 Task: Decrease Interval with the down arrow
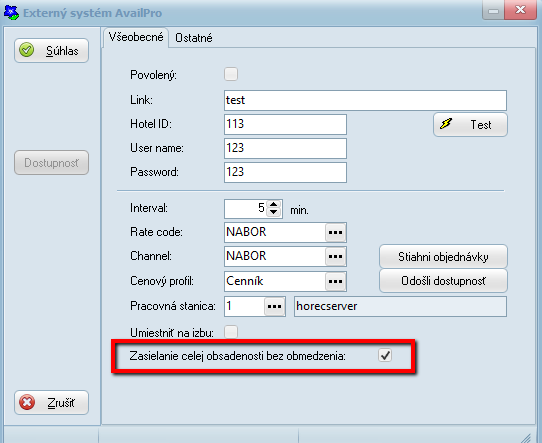273,212
